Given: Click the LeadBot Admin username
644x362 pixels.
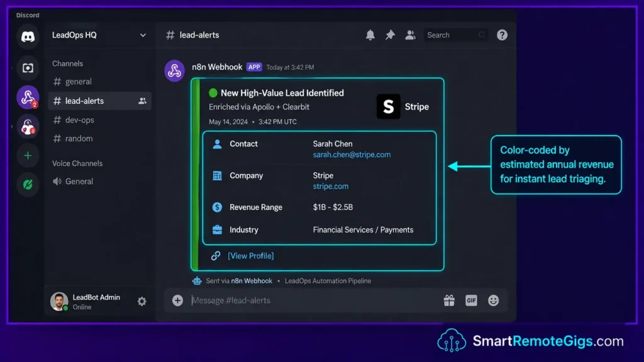Looking at the screenshot, I should pyautogui.click(x=96, y=297).
